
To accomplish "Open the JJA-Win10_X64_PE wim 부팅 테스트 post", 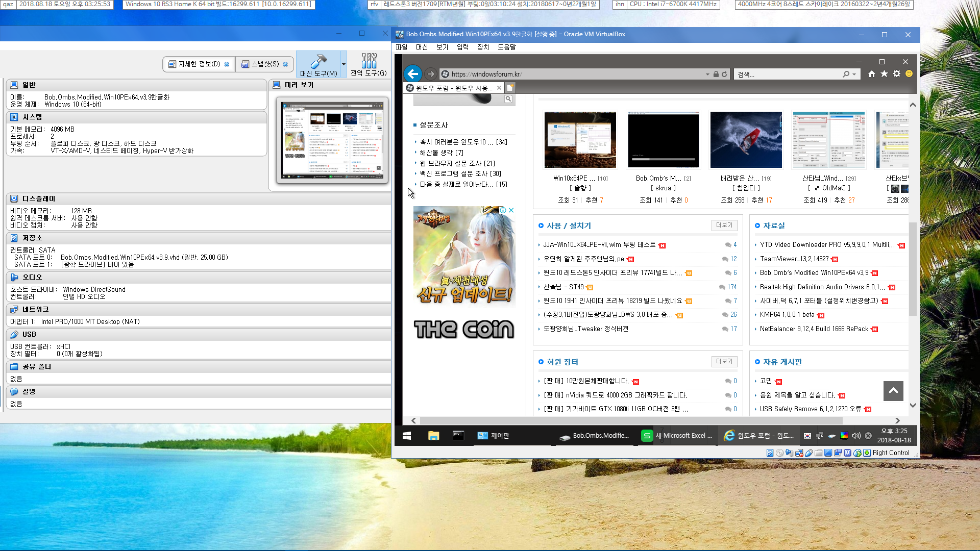I will 599,245.
